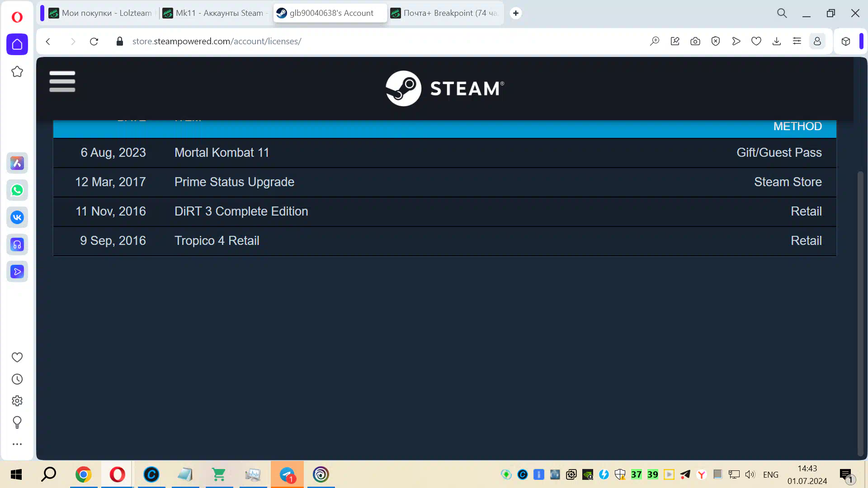View site security lock icon
This screenshot has width=868, height=488.
click(x=120, y=42)
